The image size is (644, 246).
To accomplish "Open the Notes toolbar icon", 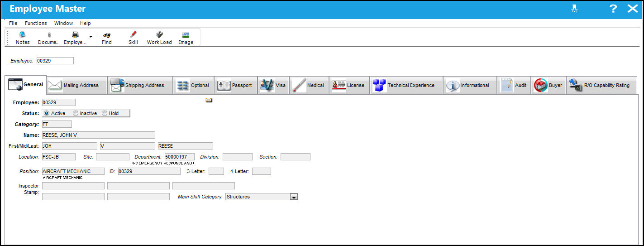I will 23,38.
